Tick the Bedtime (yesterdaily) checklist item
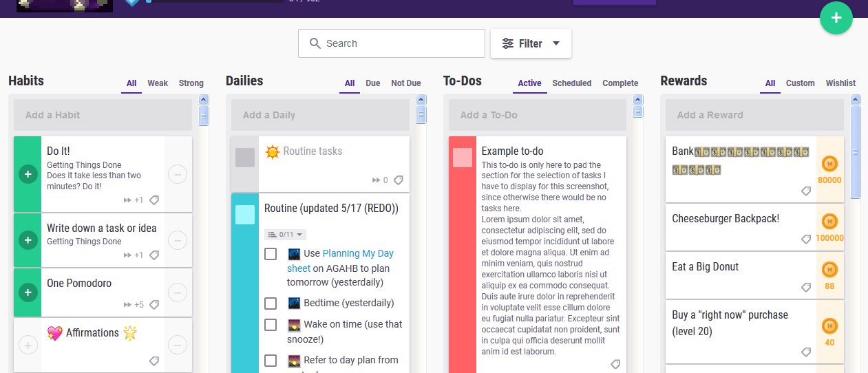 (x=271, y=303)
